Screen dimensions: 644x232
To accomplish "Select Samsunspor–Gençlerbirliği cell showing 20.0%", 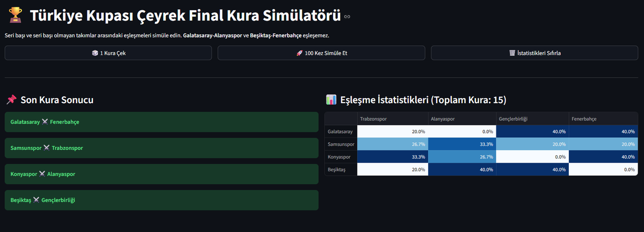I will [532, 144].
